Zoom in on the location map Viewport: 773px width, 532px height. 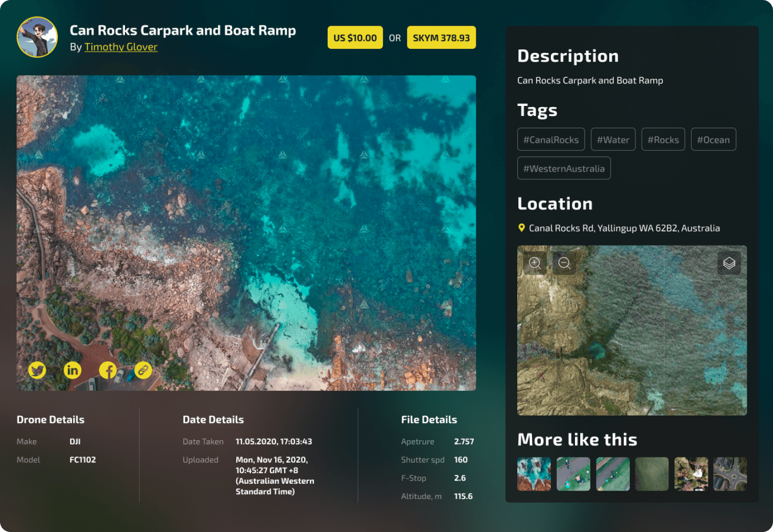pyautogui.click(x=535, y=263)
